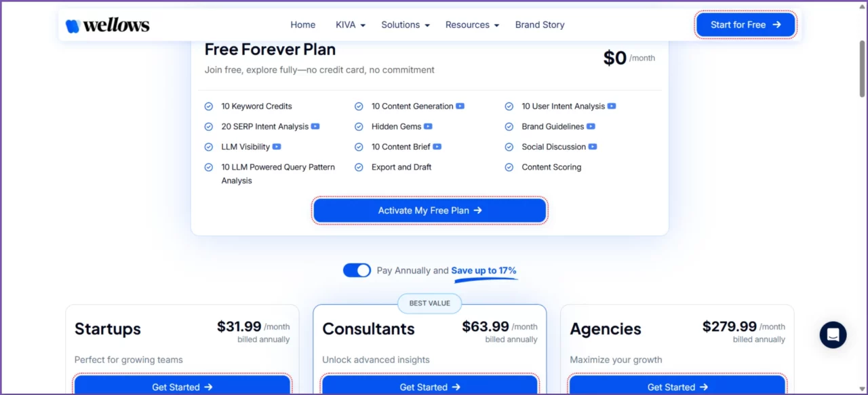The width and height of the screenshot is (868, 395).
Task: Open the Brand Story page
Action: pyautogui.click(x=540, y=24)
